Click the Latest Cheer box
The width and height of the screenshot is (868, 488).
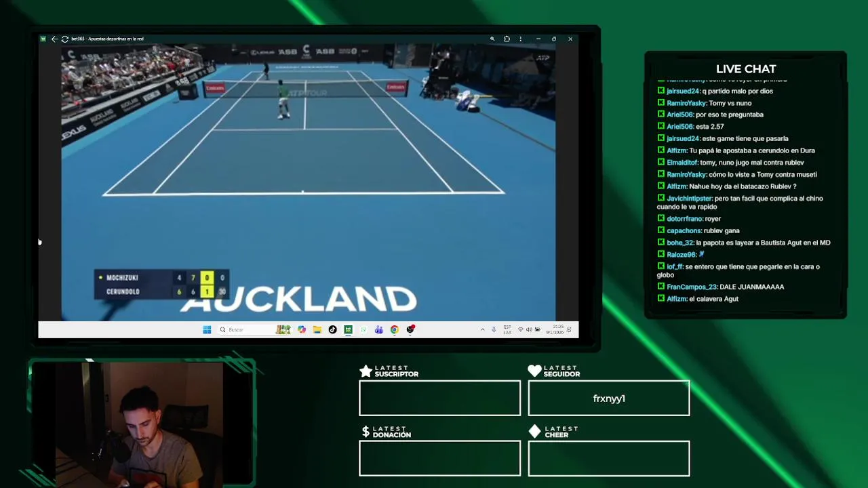tap(609, 458)
